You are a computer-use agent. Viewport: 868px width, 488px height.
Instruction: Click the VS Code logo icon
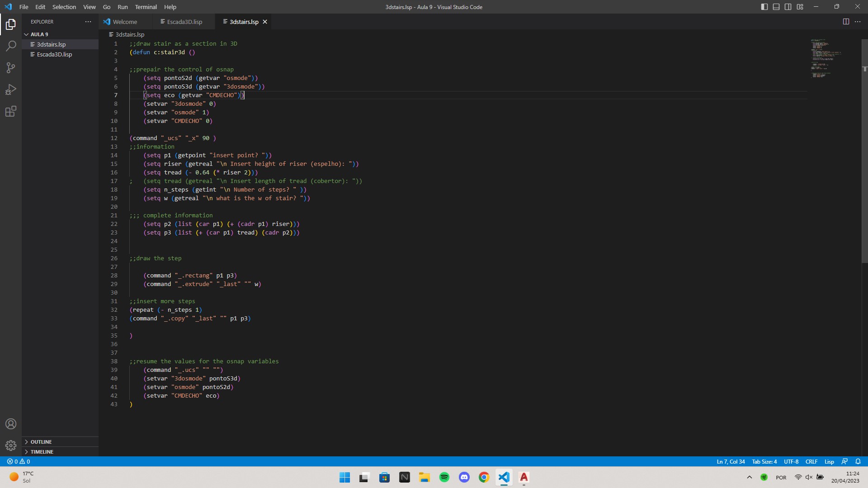[x=8, y=7]
